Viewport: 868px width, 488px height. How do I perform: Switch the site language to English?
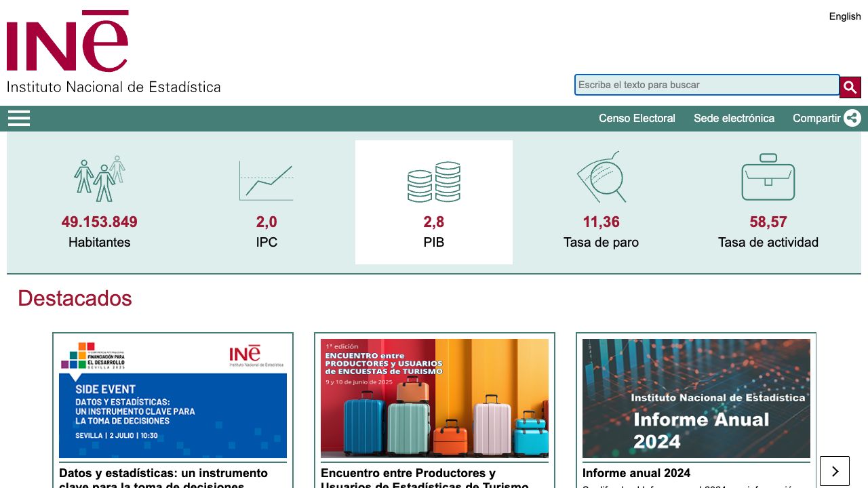pyautogui.click(x=844, y=16)
